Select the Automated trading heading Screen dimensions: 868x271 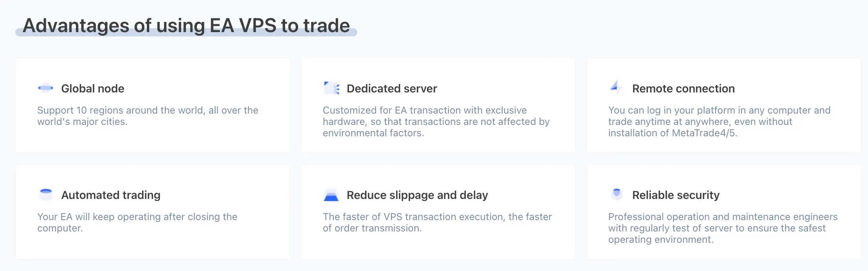(111, 195)
